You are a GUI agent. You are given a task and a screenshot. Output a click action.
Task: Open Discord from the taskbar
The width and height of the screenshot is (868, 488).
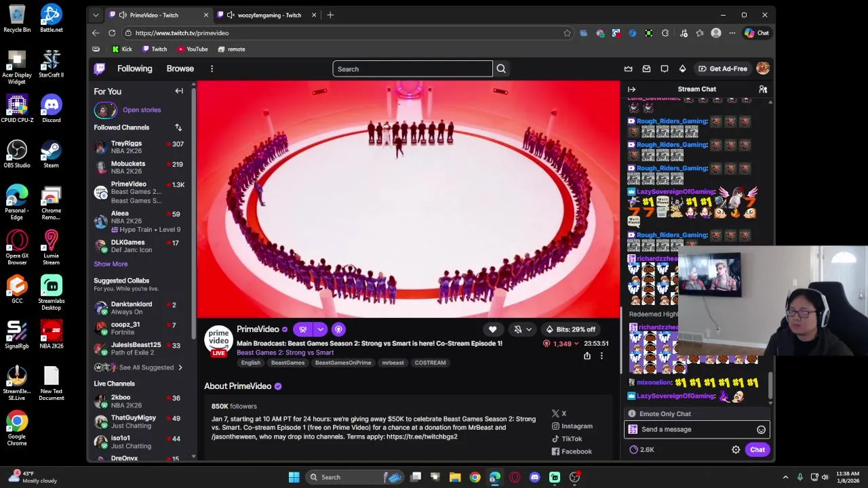point(534,477)
